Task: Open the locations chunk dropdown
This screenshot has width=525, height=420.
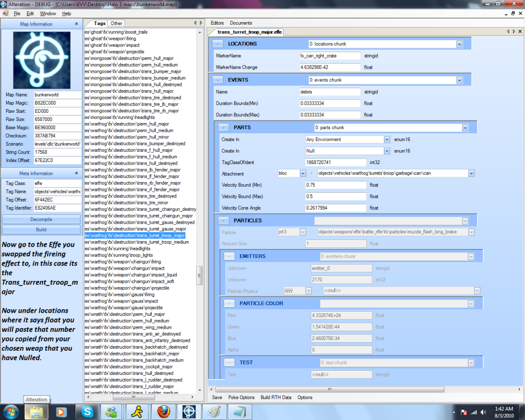Action: pos(459,44)
